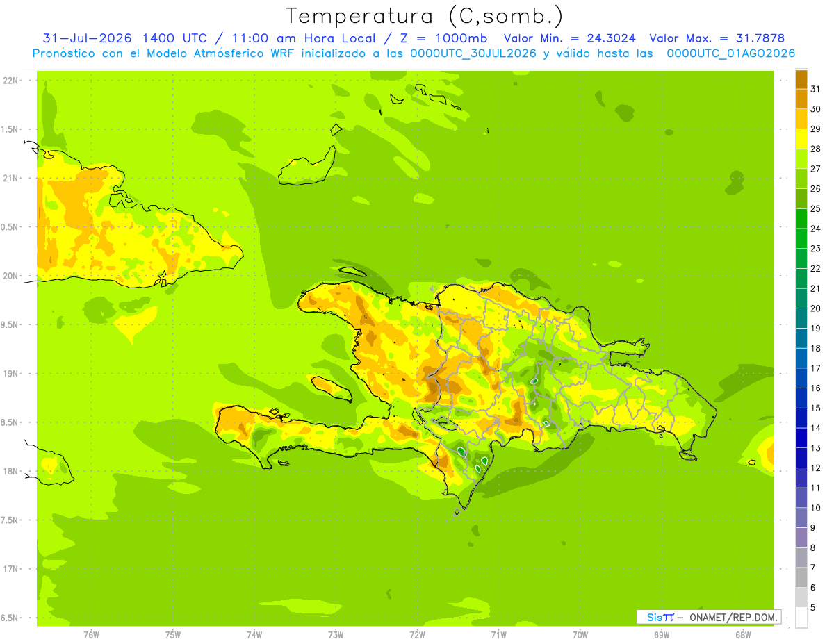
Task: Select the '0000UTC_01AGO2026' valid-until time
Action: click(x=731, y=53)
